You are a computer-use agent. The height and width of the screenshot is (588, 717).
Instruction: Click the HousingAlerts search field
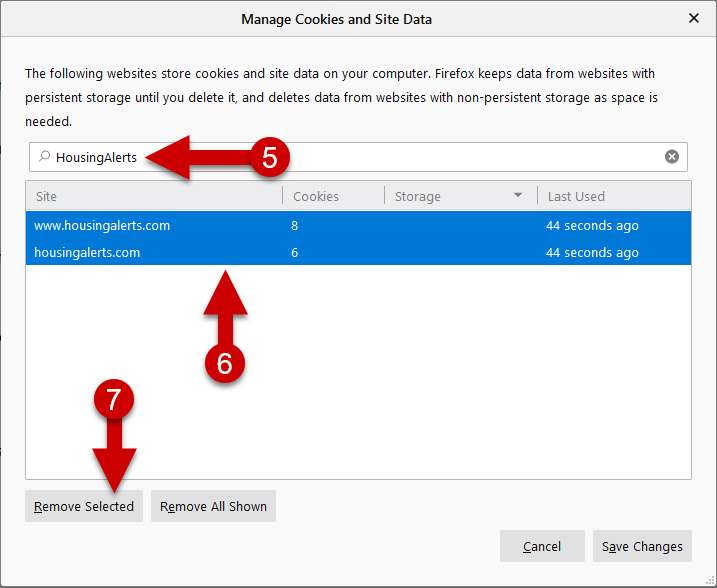tap(358, 157)
